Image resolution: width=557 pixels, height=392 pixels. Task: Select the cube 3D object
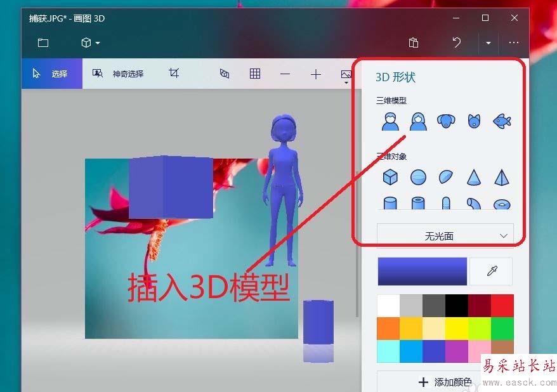pyautogui.click(x=390, y=177)
